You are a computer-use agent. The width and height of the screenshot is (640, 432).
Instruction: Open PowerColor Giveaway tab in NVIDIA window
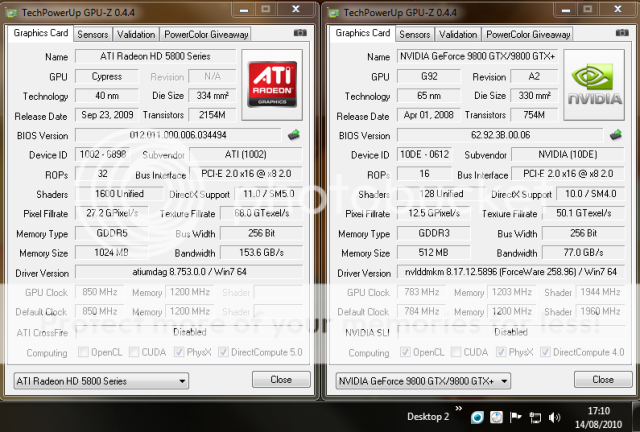(x=528, y=35)
